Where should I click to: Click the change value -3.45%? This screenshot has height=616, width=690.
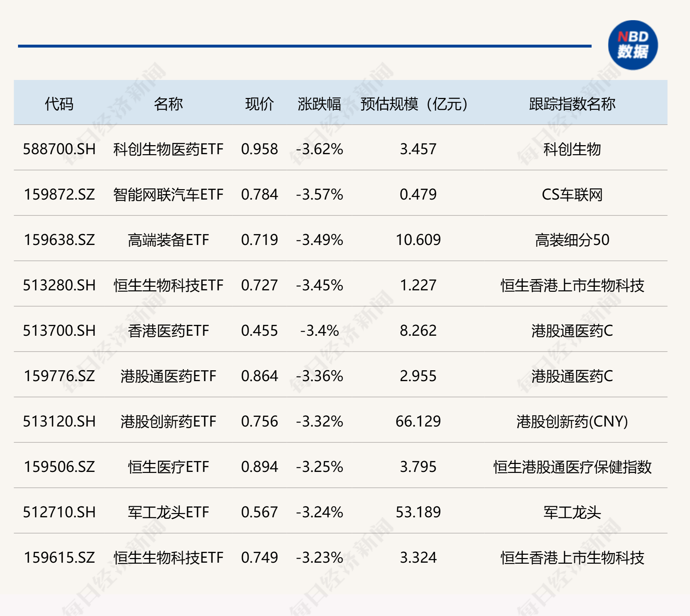click(x=319, y=285)
